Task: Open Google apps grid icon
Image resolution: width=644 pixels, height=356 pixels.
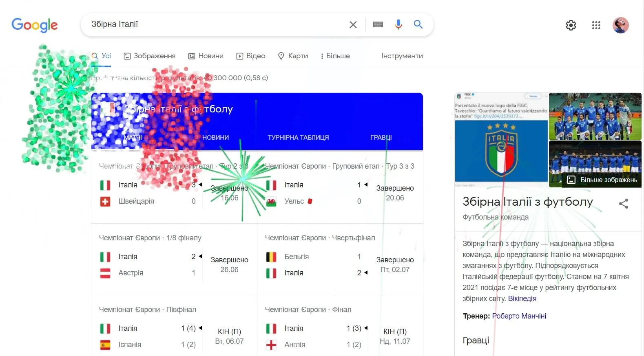Action: pyautogui.click(x=596, y=25)
